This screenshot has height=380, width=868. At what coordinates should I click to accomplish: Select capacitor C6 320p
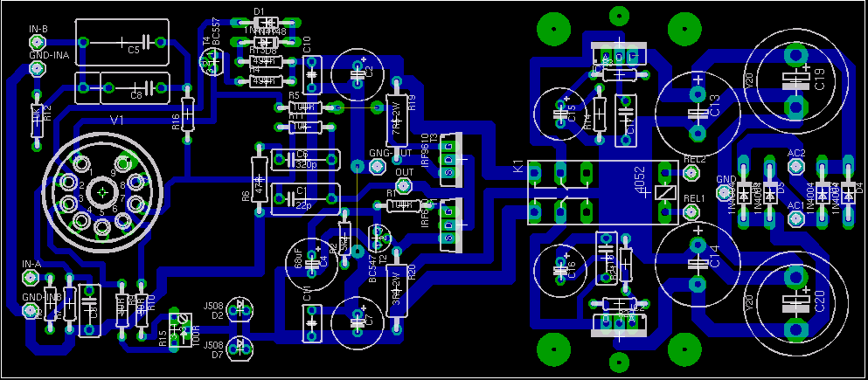tap(306, 160)
